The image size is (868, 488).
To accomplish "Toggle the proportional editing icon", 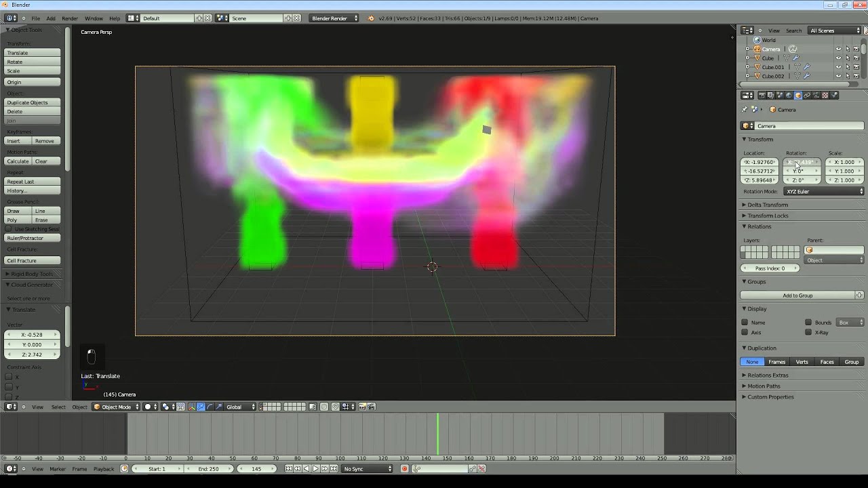I will pos(324,407).
